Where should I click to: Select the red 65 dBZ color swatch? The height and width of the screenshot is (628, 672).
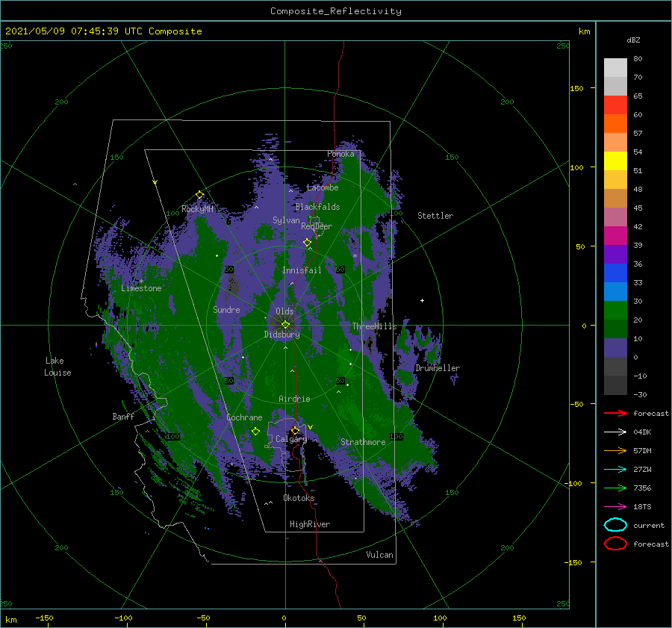[x=615, y=105]
